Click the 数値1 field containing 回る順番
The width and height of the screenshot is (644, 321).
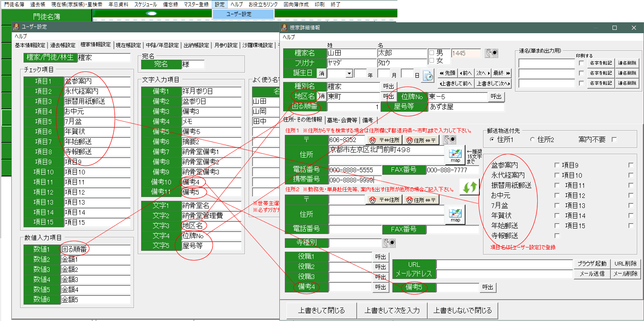click(96, 249)
